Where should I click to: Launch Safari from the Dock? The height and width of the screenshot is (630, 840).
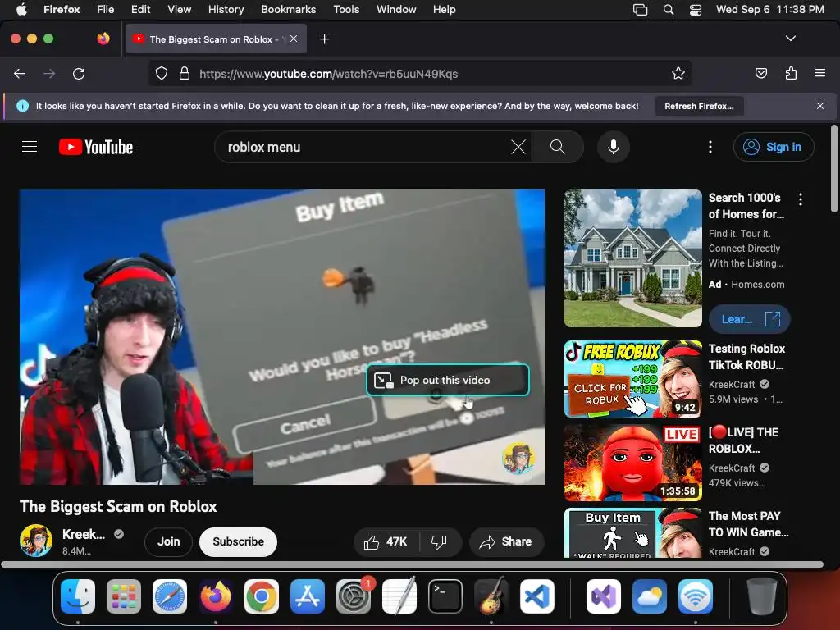pyautogui.click(x=170, y=596)
